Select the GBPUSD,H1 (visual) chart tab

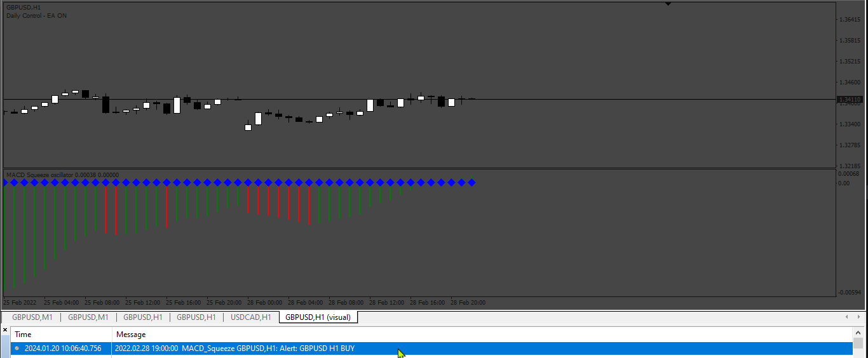pos(318,317)
